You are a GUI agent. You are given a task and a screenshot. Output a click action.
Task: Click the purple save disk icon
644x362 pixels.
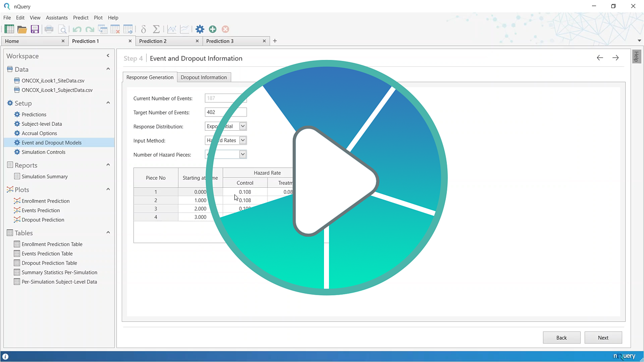click(35, 29)
